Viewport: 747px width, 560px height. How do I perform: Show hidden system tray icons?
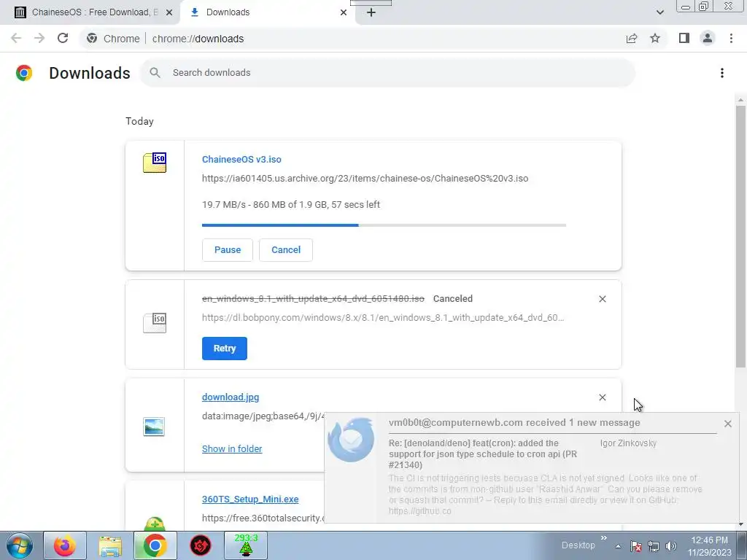coord(618,546)
